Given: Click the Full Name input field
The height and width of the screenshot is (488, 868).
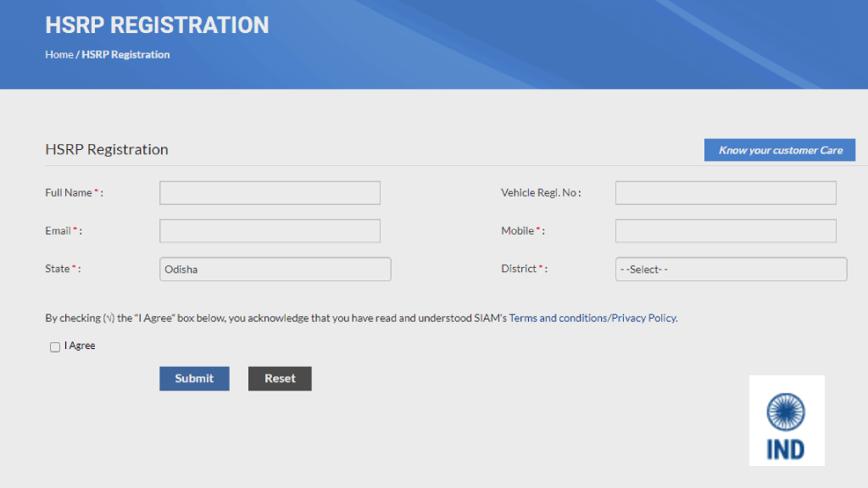Looking at the screenshot, I should (x=270, y=192).
